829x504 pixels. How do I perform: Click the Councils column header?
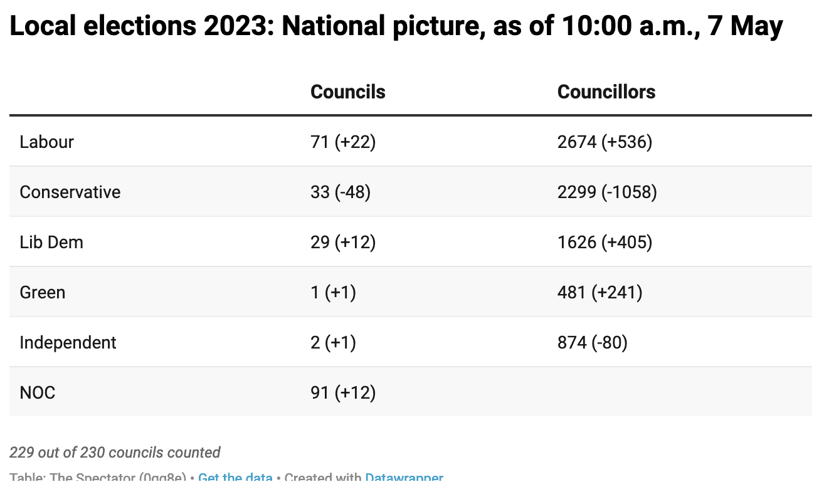(x=348, y=92)
